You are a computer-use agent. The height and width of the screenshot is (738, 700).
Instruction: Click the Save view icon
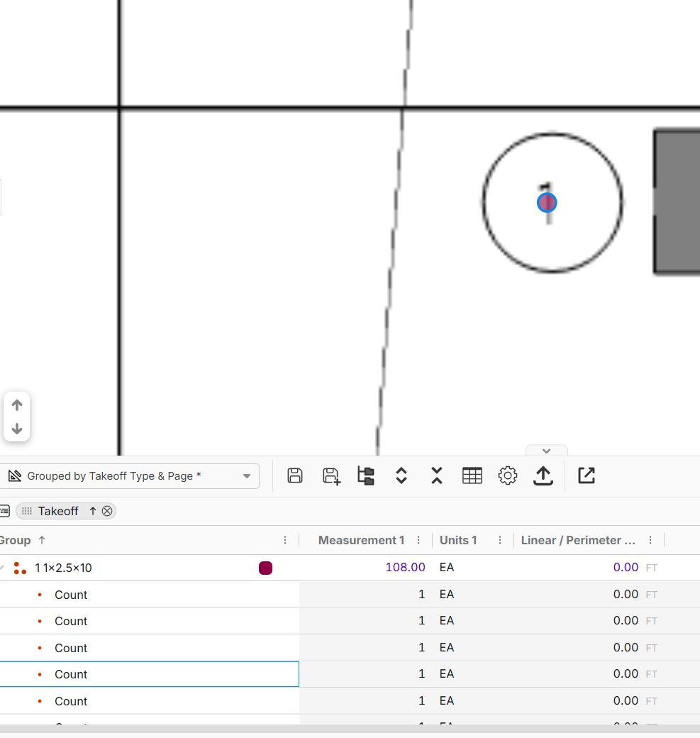pyautogui.click(x=295, y=475)
